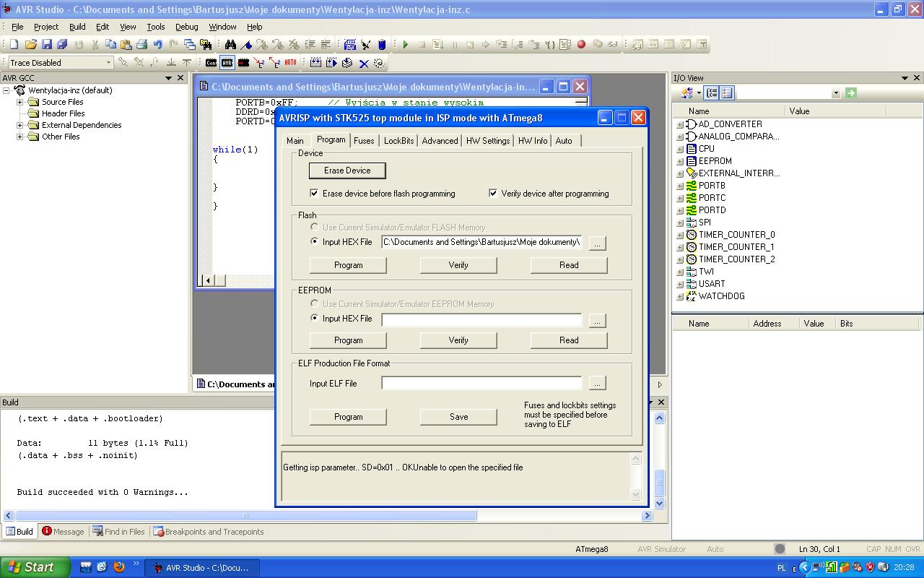Click the Copy toolbar icon
Image resolution: width=924 pixels, height=578 pixels.
click(x=110, y=44)
